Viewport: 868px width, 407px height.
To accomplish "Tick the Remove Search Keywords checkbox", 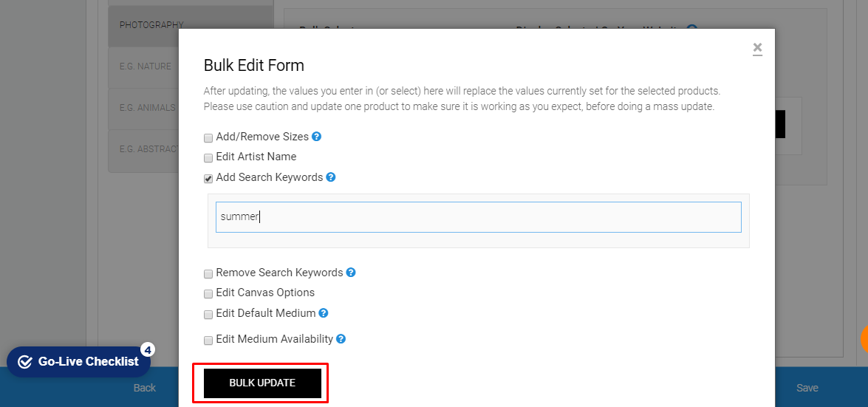I will click(x=208, y=273).
